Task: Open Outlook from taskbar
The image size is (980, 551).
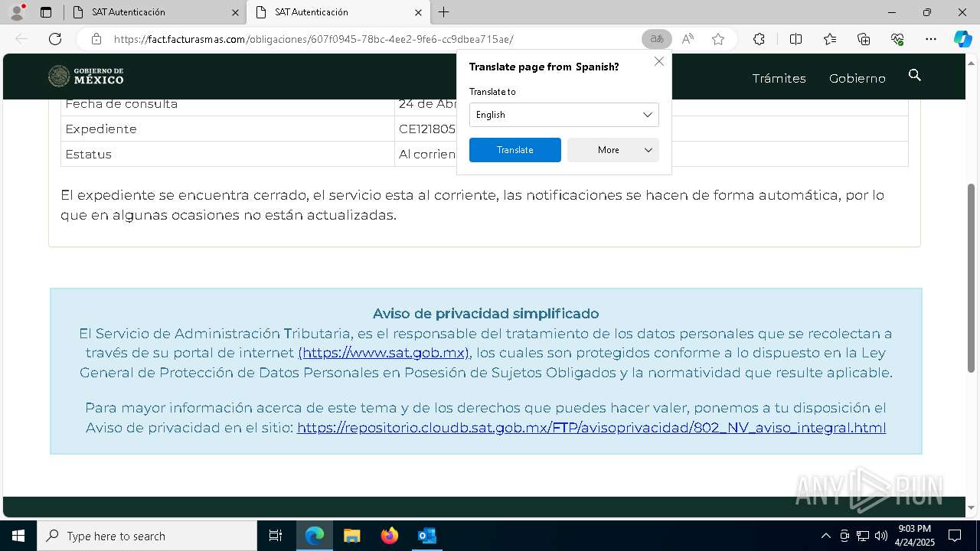Action: coord(427,536)
